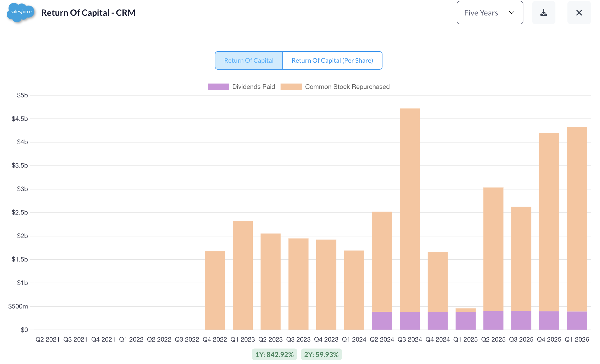This screenshot has height=364, width=600.
Task: Download the chart data
Action: pos(543,13)
